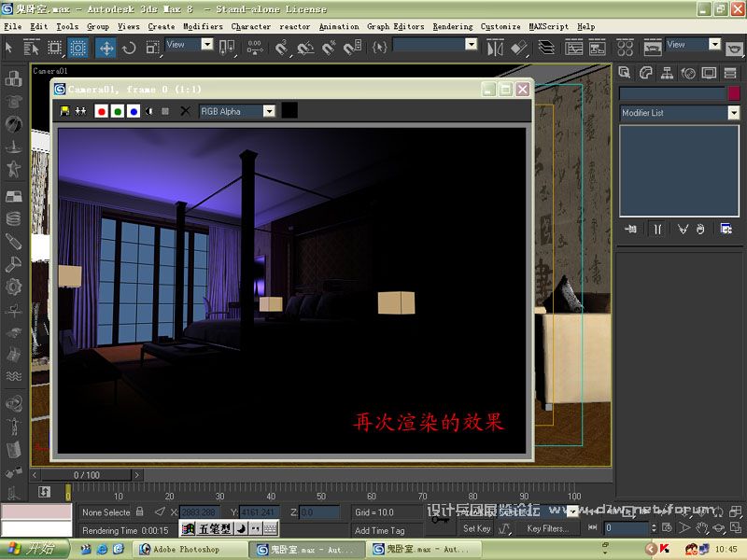Activate Select and Scale tool

point(152,48)
